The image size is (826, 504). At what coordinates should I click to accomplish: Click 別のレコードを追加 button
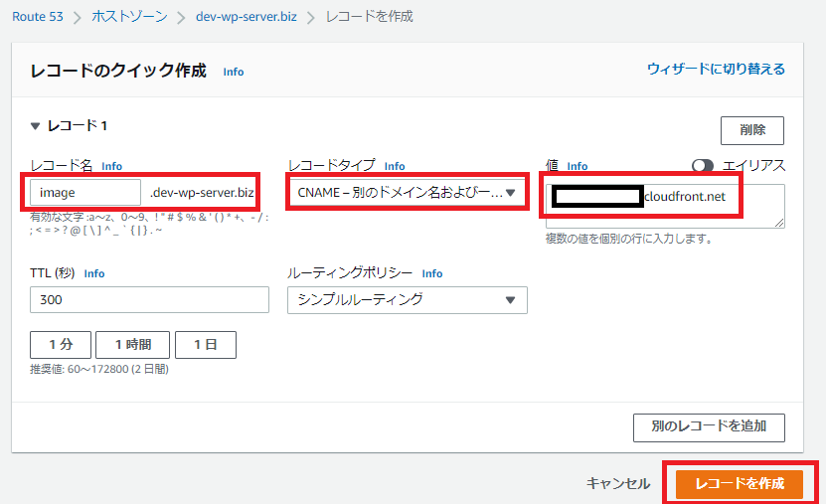[708, 426]
